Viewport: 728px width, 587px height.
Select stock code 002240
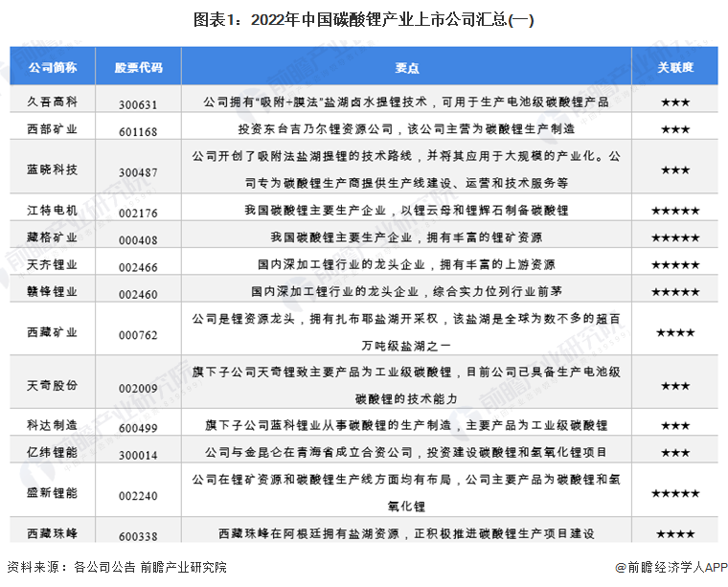pyautogui.click(x=138, y=496)
